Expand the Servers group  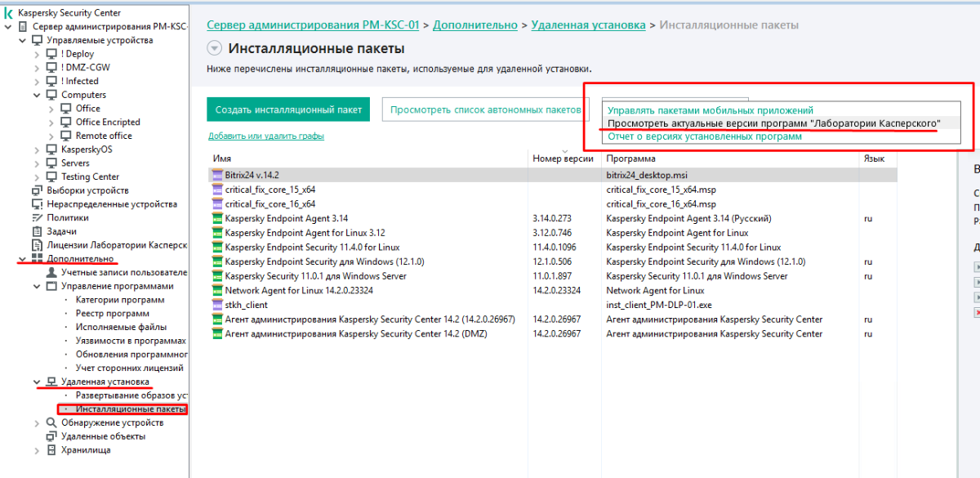click(x=38, y=163)
